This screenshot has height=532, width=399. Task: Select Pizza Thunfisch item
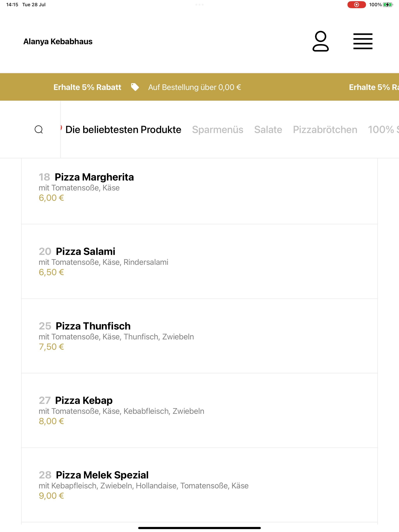pyautogui.click(x=199, y=336)
